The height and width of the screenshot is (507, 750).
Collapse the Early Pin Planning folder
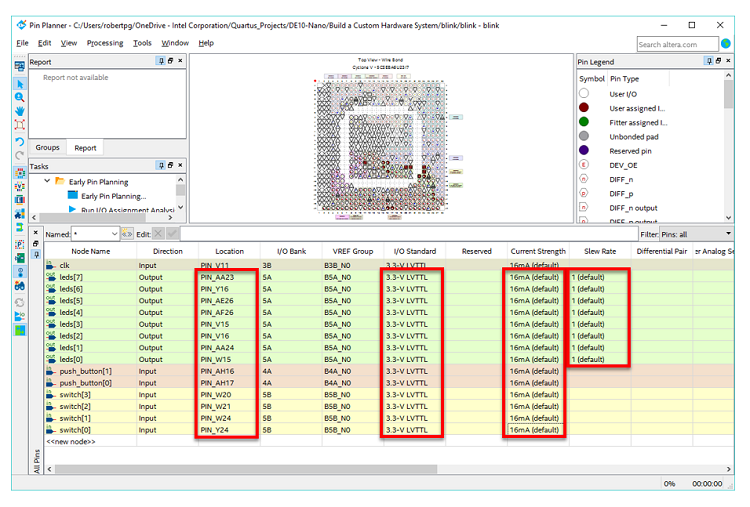coord(47,181)
